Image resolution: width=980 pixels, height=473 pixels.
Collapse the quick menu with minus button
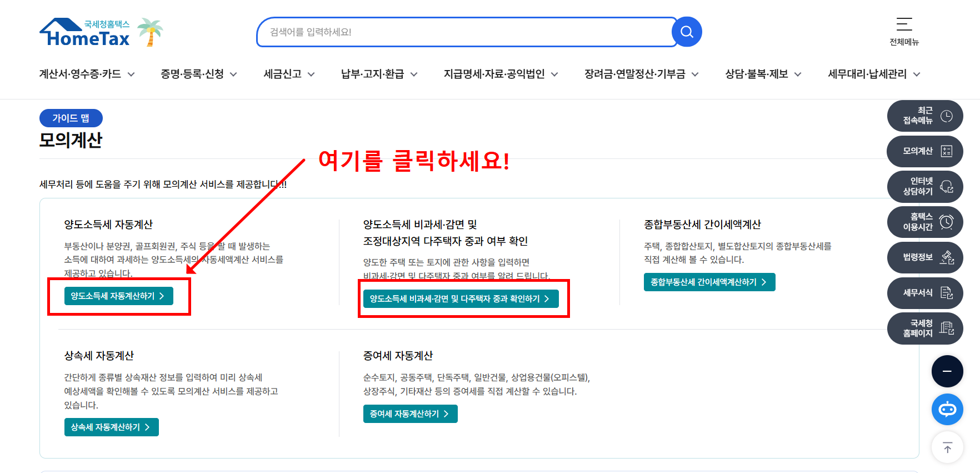click(947, 371)
